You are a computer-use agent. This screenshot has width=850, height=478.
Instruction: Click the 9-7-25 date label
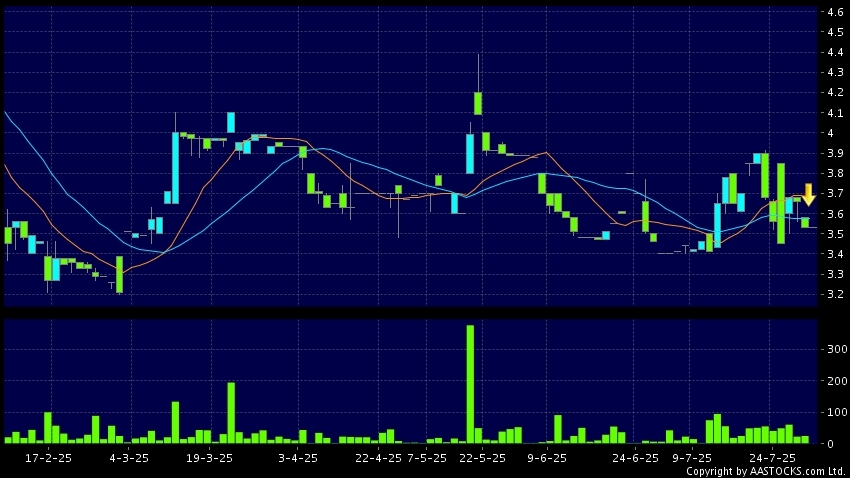click(692, 458)
